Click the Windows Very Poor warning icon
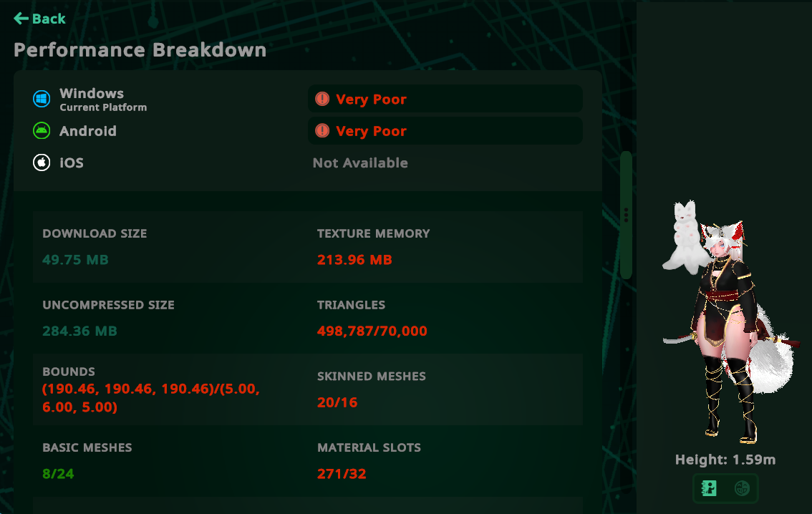 click(x=322, y=100)
